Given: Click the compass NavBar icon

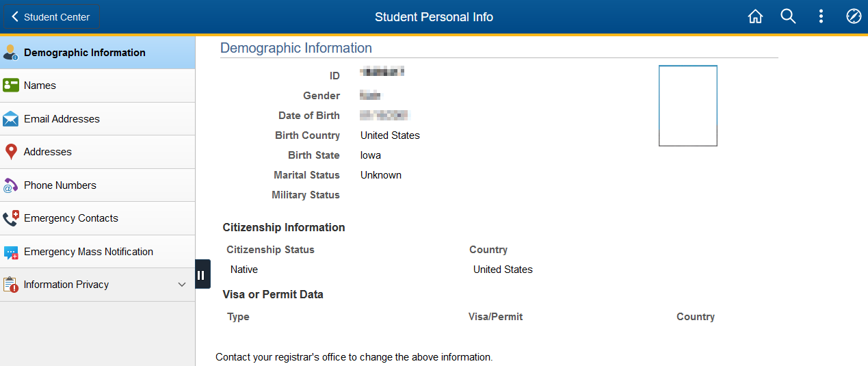Looking at the screenshot, I should [x=854, y=17].
